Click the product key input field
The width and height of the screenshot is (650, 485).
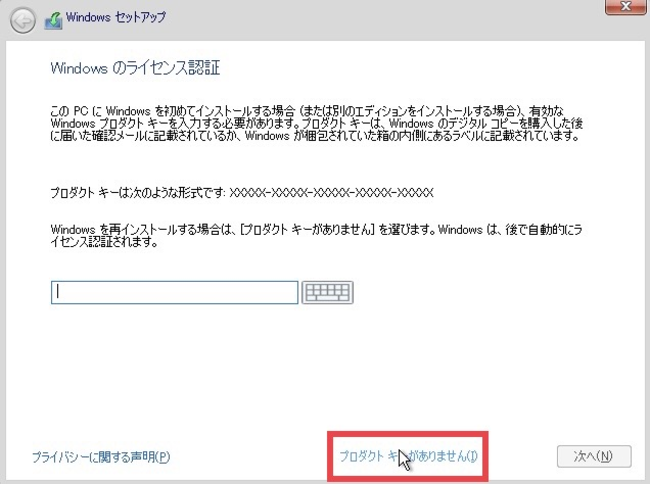tap(175, 292)
